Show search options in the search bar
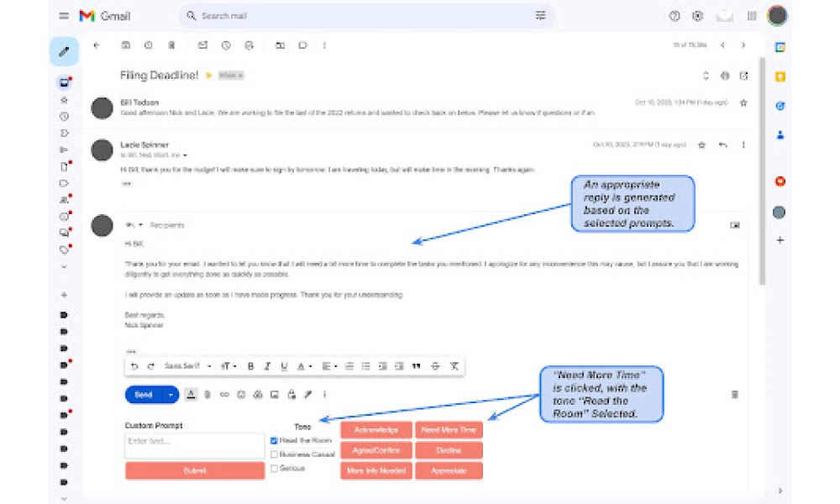This screenshot has height=504, width=840. (x=540, y=15)
